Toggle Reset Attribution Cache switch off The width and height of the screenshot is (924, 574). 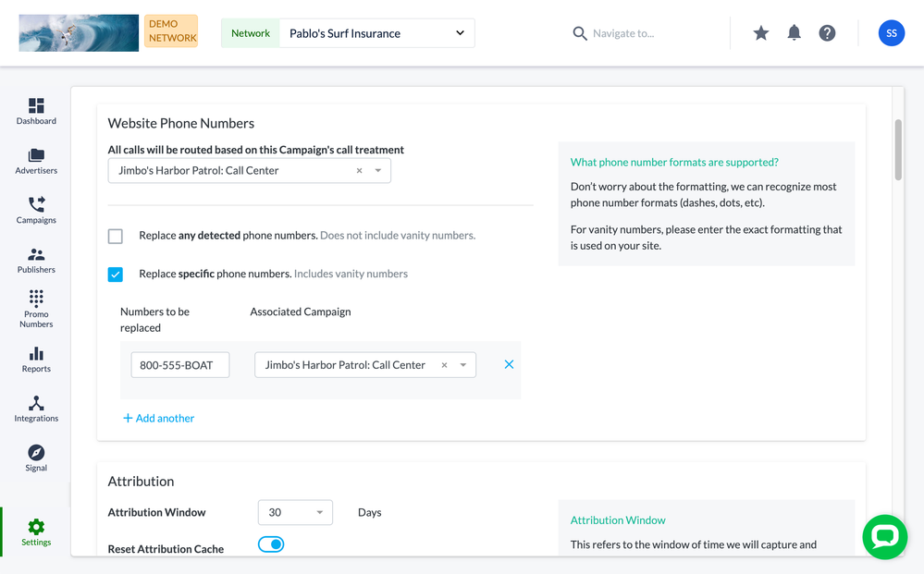point(271,544)
